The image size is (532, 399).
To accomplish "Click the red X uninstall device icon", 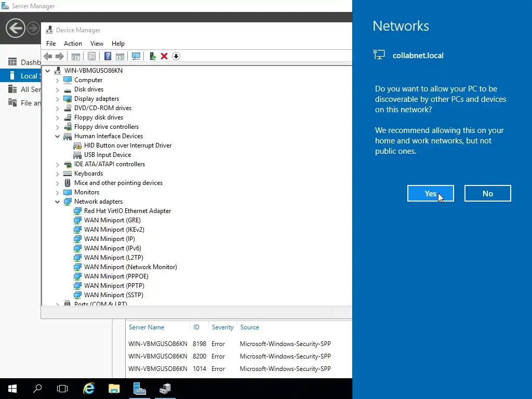I will 164,56.
